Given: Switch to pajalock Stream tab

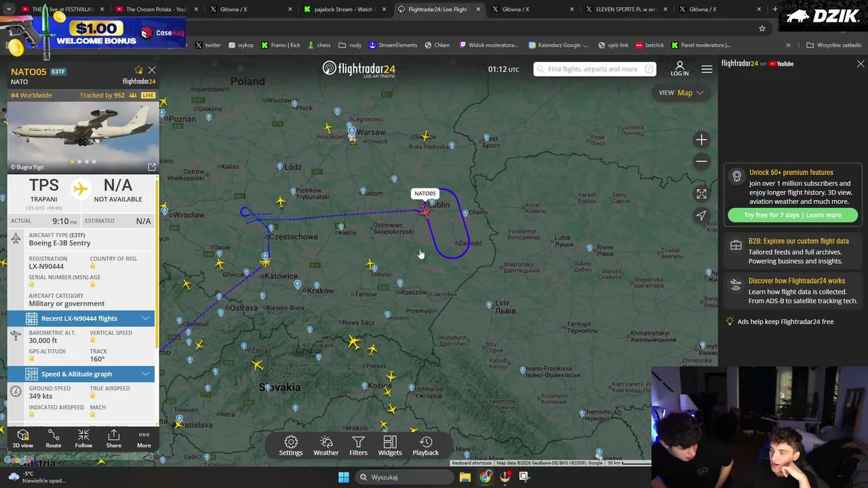Looking at the screenshot, I should coord(344,9).
